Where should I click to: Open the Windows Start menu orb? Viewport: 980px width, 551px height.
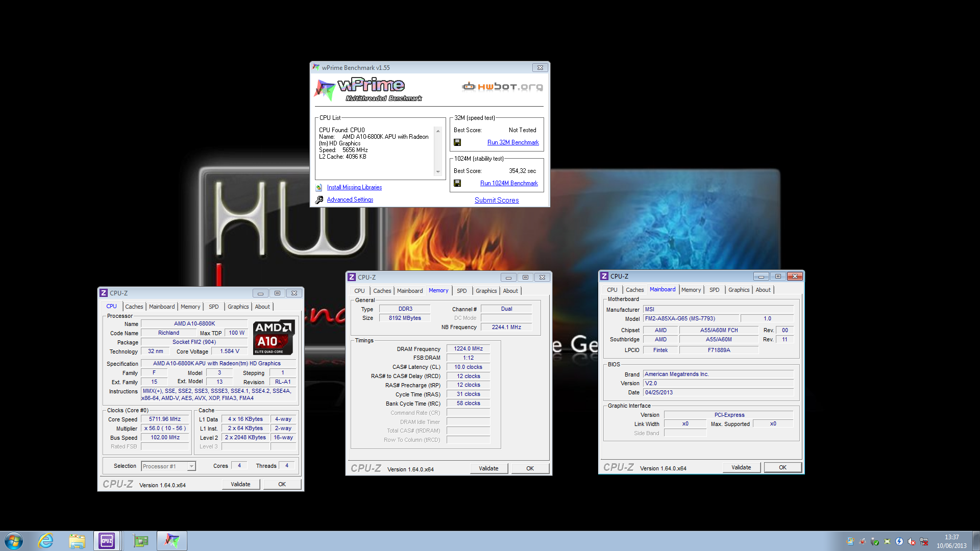pyautogui.click(x=14, y=541)
